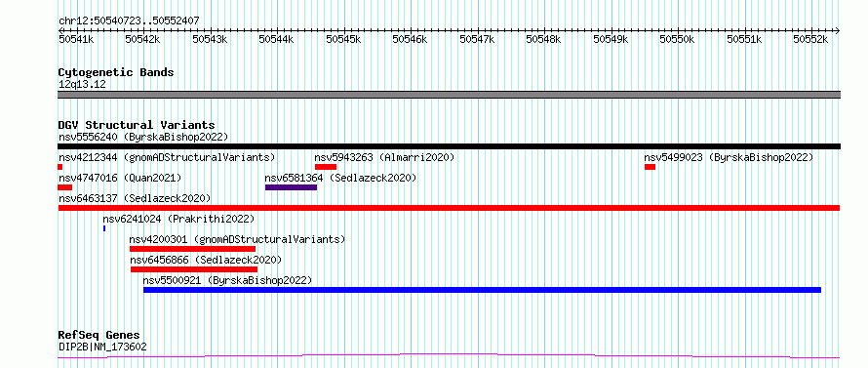Click the 50543k ruler tick label

pyautogui.click(x=211, y=39)
